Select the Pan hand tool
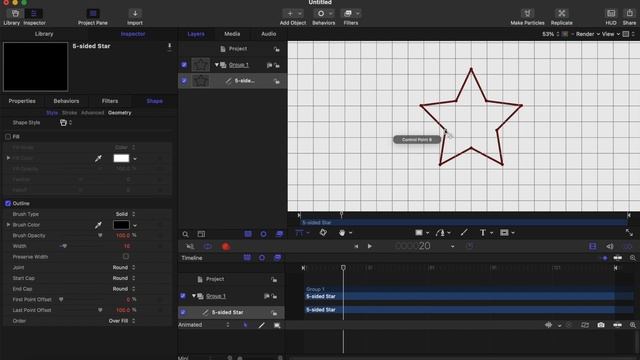Screen dimensions: 640x360 (x=342, y=233)
